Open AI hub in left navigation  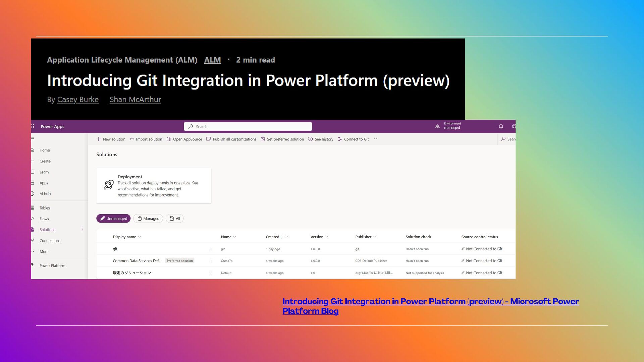(45, 194)
